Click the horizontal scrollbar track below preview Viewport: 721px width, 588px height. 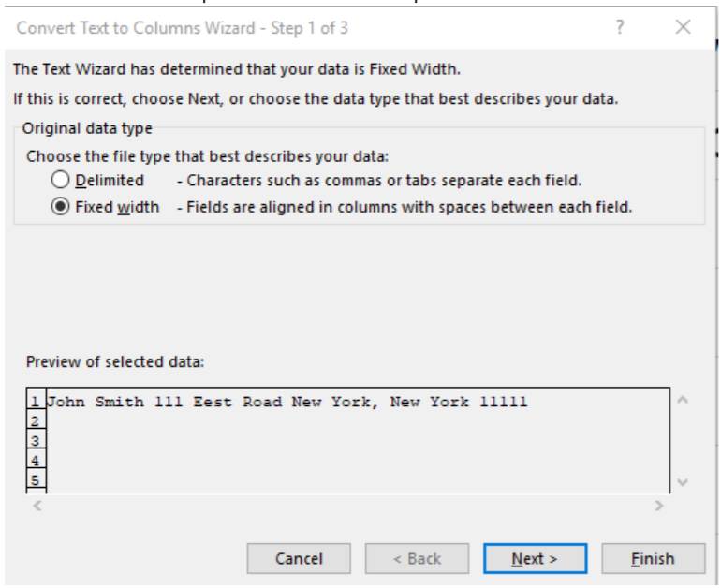coord(346,507)
